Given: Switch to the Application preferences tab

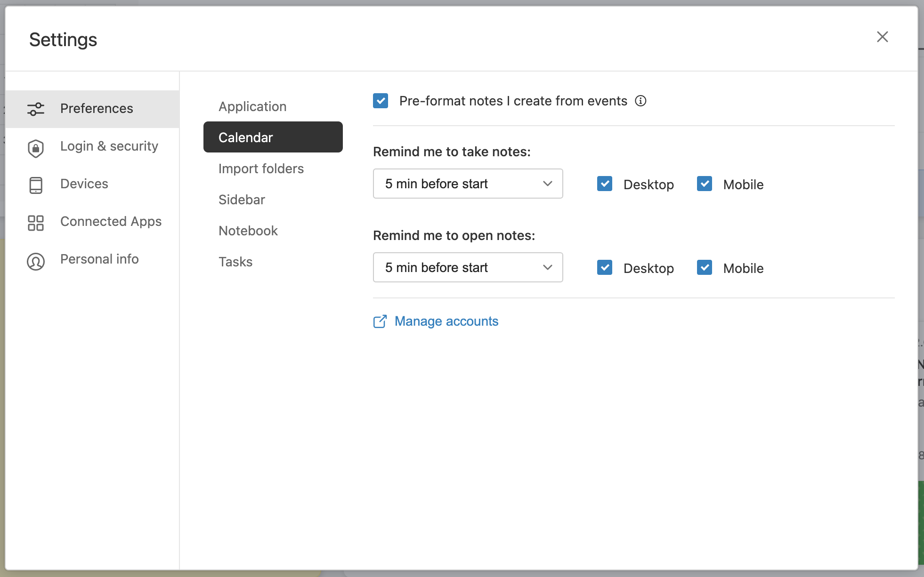Looking at the screenshot, I should click(252, 106).
